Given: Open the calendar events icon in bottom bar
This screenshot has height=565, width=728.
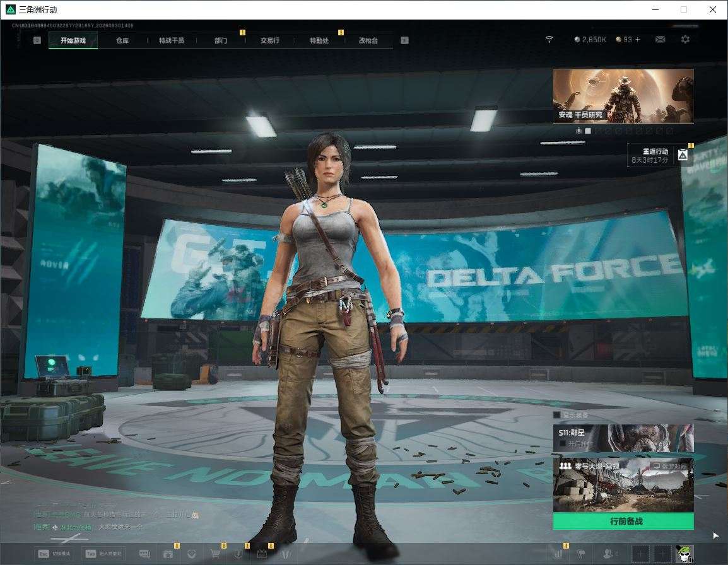Looking at the screenshot, I should pos(262,554).
